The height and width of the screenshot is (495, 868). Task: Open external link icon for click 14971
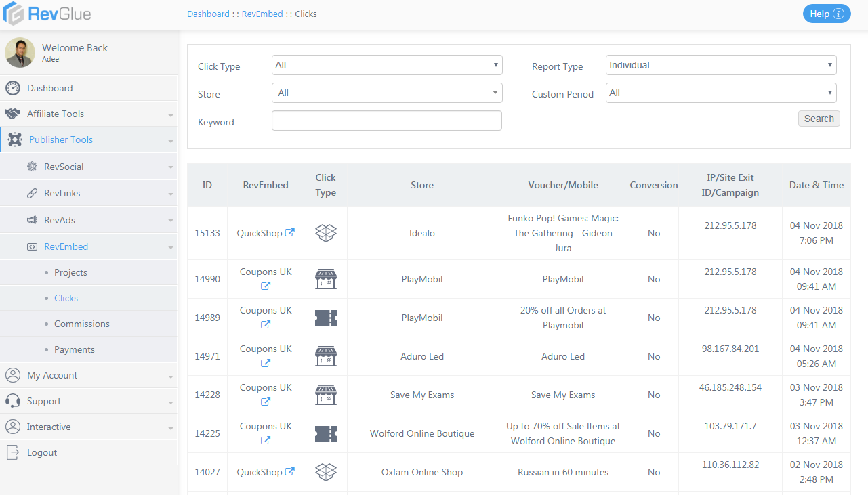[x=266, y=364]
